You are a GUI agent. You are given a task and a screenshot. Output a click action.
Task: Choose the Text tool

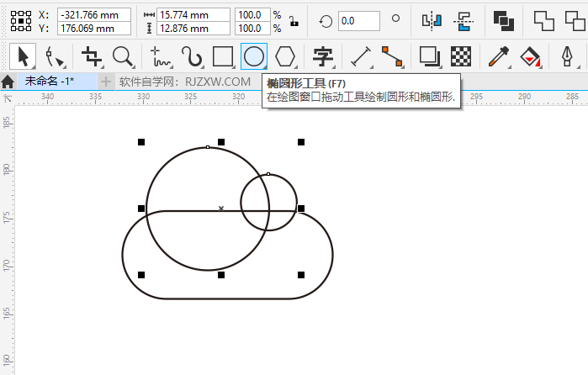click(322, 56)
